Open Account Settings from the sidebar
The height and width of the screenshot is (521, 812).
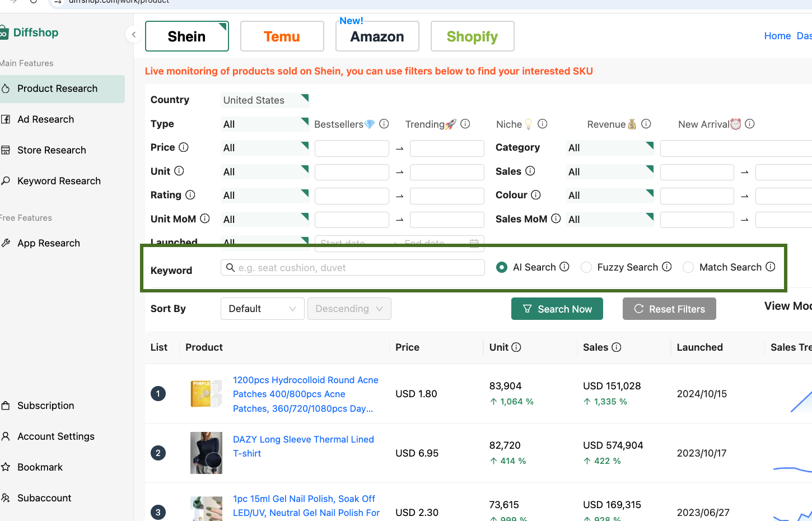56,436
